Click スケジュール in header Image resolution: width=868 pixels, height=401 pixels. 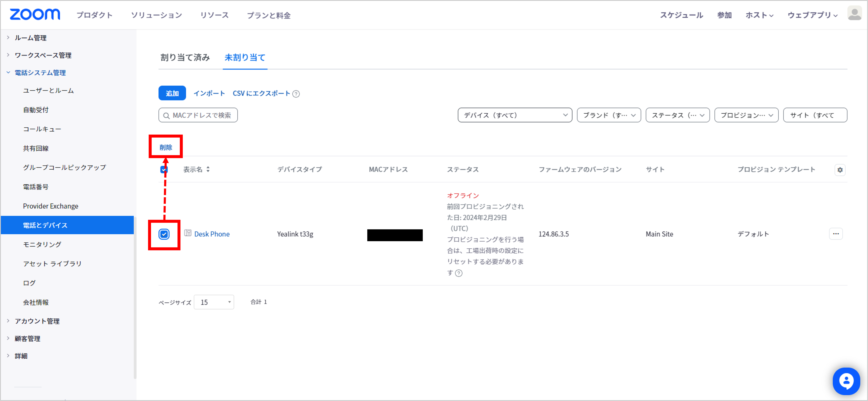pos(681,15)
